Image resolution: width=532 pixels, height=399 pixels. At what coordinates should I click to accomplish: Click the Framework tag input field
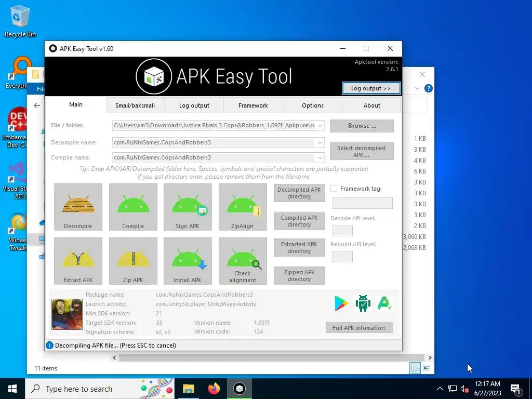[362, 203]
